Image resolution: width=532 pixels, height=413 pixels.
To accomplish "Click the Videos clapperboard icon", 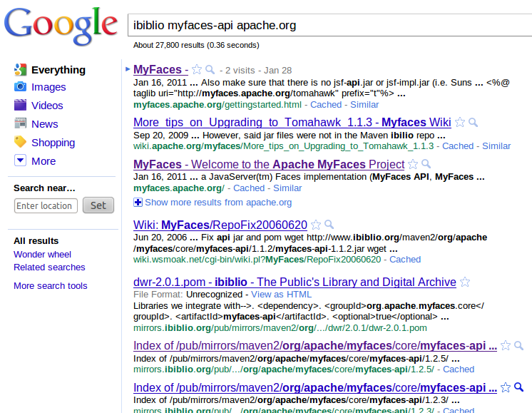I will click(21, 105).
